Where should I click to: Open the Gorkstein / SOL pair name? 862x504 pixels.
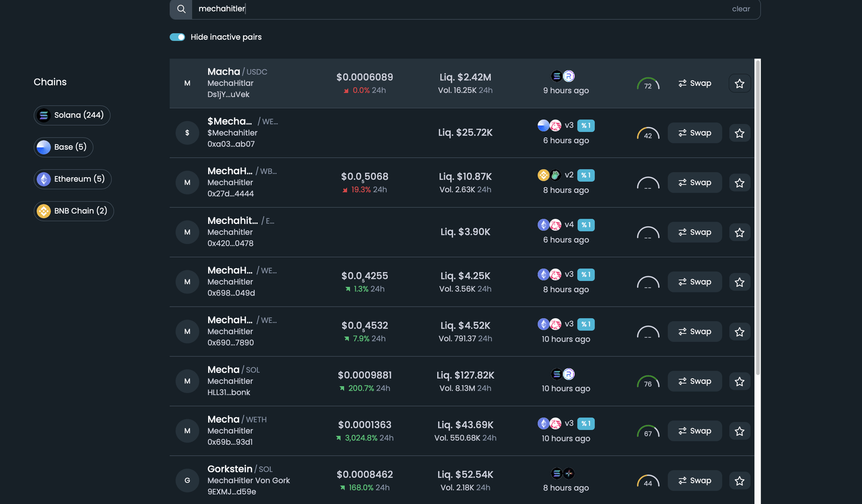pos(230,469)
